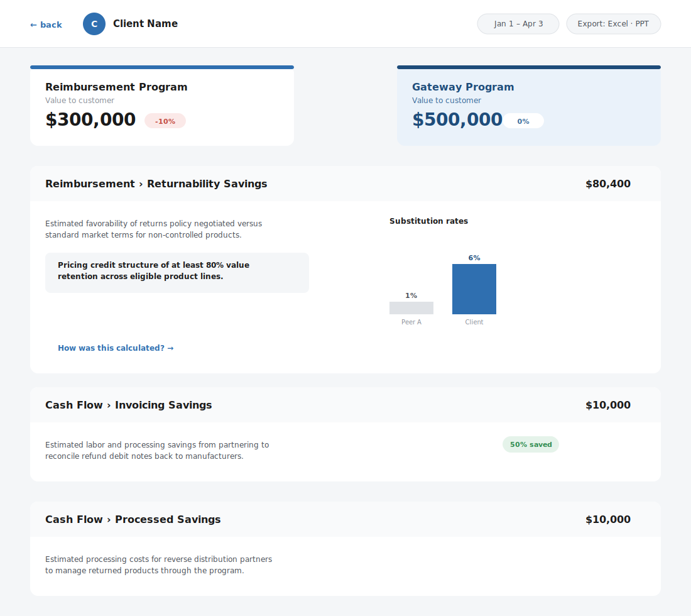This screenshot has width=691, height=616.
Task: Click the Substitution rates chart title
Action: tap(429, 221)
